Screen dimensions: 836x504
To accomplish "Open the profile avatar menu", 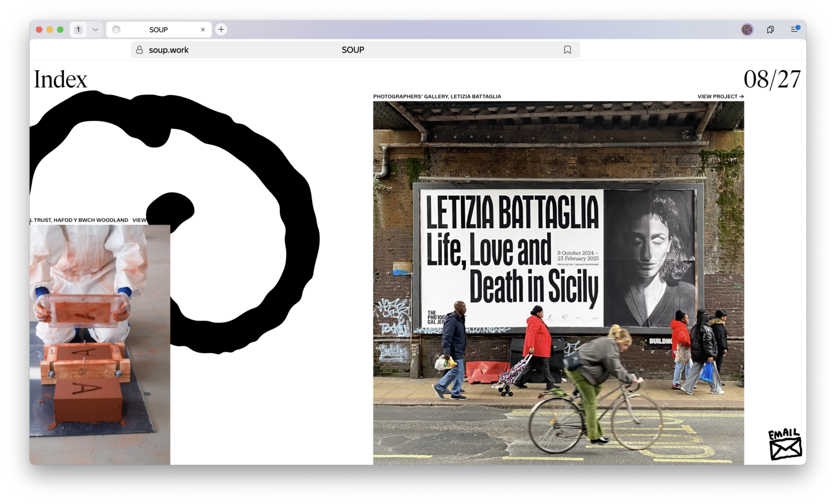I will pos(747,30).
